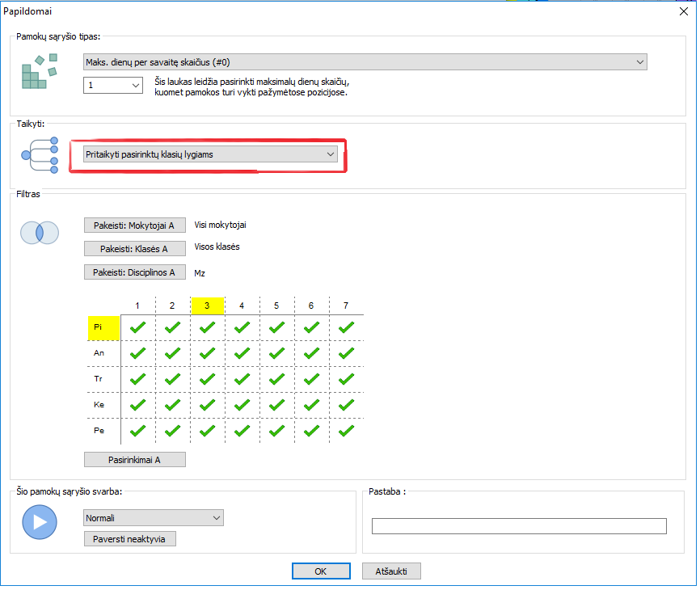This screenshot has width=700, height=590.
Task: Open the days count dropdown showing 1
Action: (x=113, y=85)
